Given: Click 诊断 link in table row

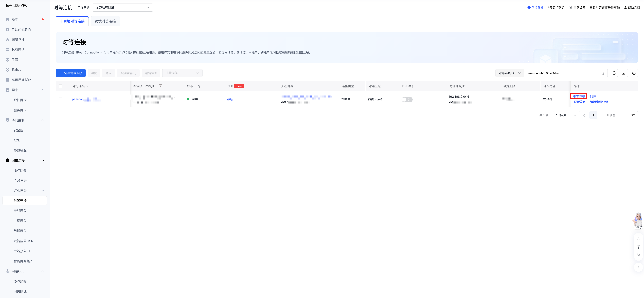Looking at the screenshot, I should point(230,99).
